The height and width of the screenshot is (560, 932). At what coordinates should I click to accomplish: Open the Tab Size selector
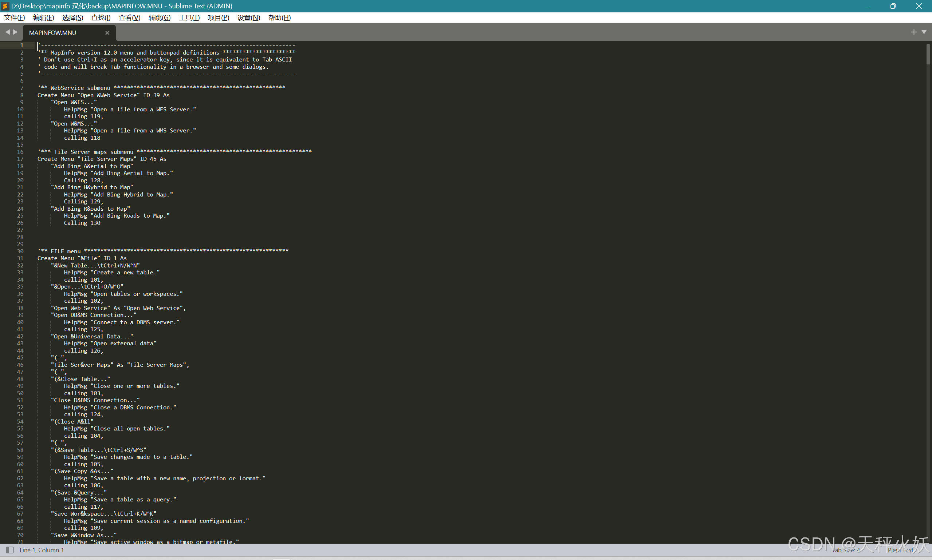pos(846,550)
